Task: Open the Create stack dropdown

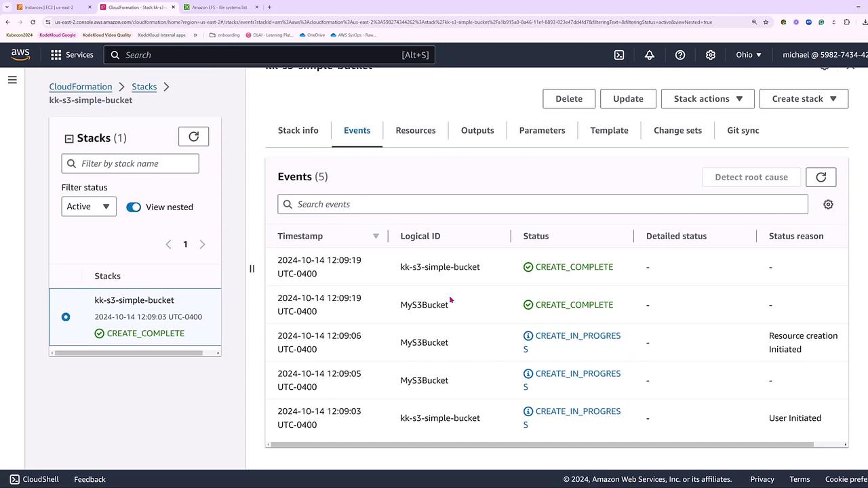Action: (x=804, y=99)
